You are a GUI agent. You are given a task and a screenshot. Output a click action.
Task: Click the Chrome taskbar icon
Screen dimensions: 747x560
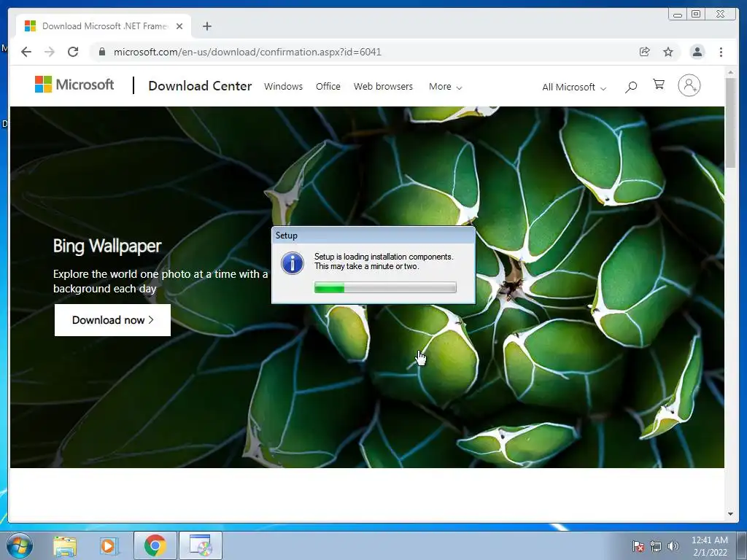click(x=155, y=545)
